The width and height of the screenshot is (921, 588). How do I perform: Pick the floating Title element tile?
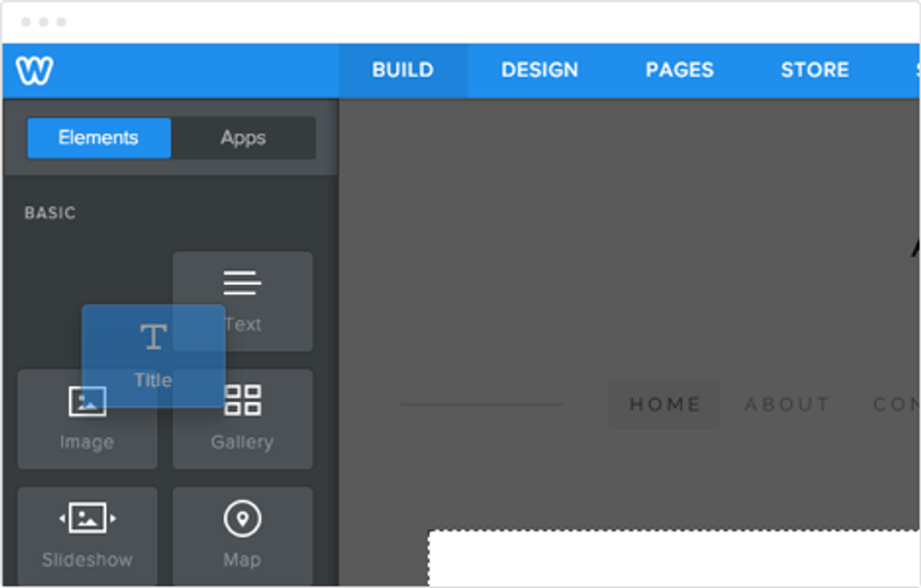point(153,356)
